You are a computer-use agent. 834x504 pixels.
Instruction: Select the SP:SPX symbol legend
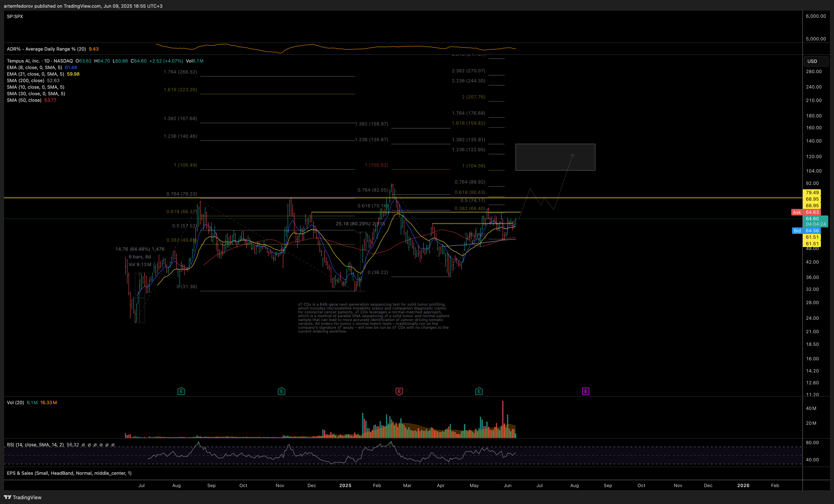click(x=15, y=16)
